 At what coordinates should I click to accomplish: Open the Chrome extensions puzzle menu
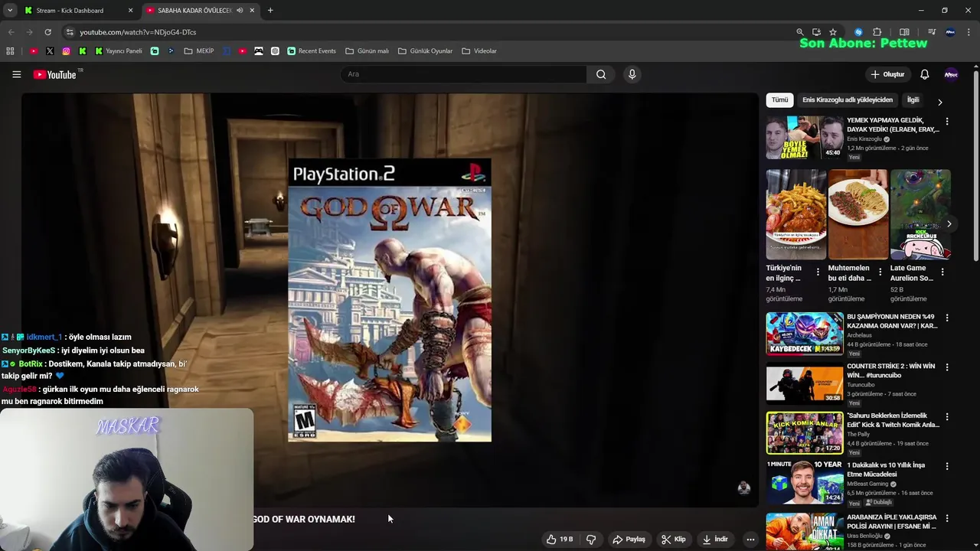coord(877,32)
